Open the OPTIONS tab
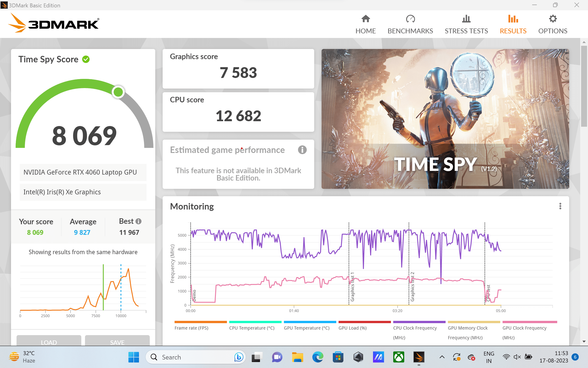 (553, 25)
